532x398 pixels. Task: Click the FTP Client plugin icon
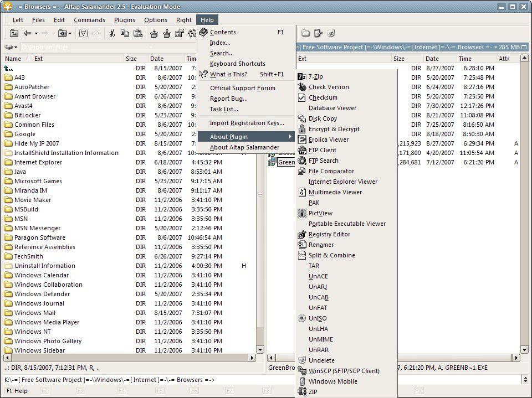(302, 150)
